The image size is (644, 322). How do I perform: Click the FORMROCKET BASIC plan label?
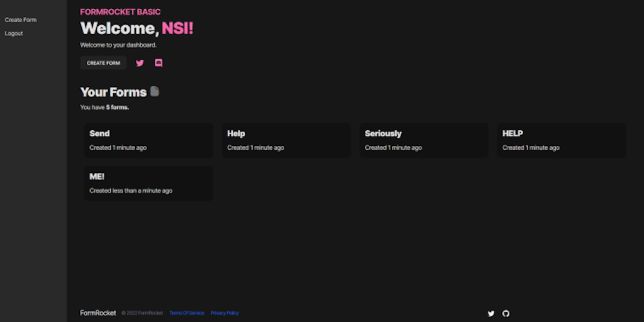[x=120, y=12]
